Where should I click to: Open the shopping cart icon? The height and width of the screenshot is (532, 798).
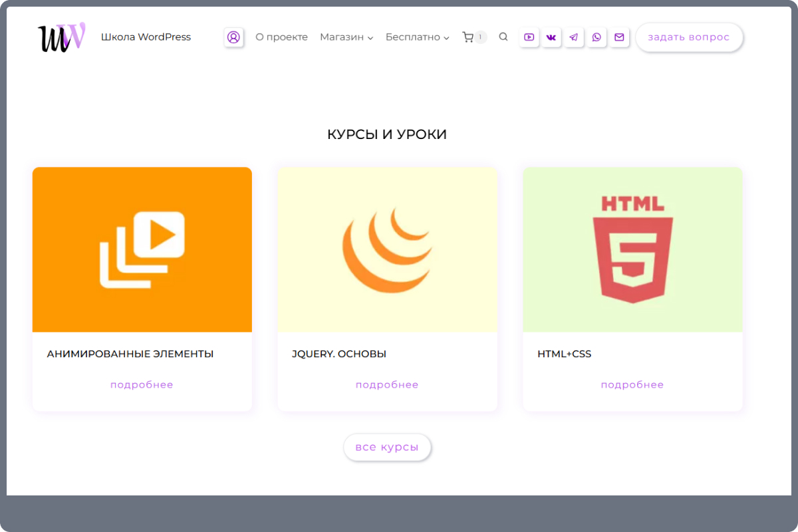point(467,37)
